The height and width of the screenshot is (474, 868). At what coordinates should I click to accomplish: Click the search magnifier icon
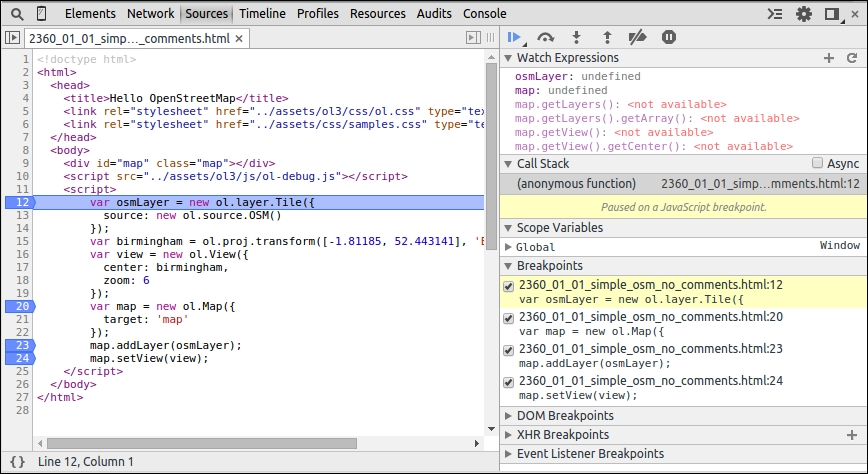pyautogui.click(x=17, y=14)
